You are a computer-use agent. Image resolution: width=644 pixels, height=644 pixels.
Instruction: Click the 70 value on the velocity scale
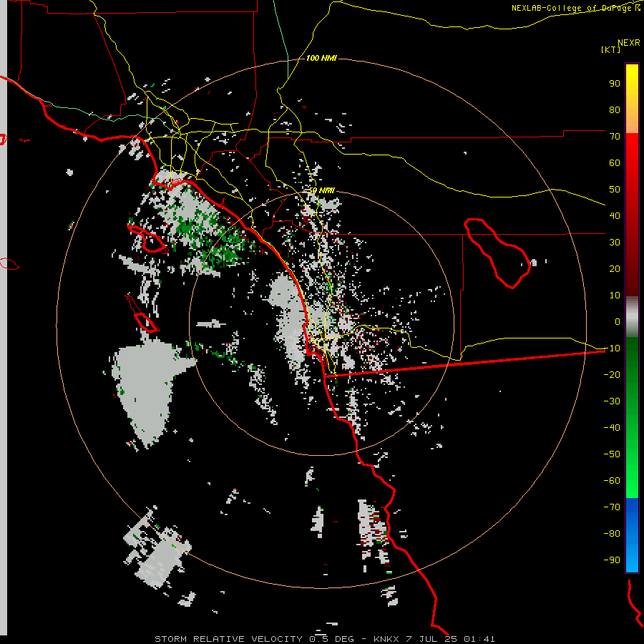pyautogui.click(x=615, y=137)
